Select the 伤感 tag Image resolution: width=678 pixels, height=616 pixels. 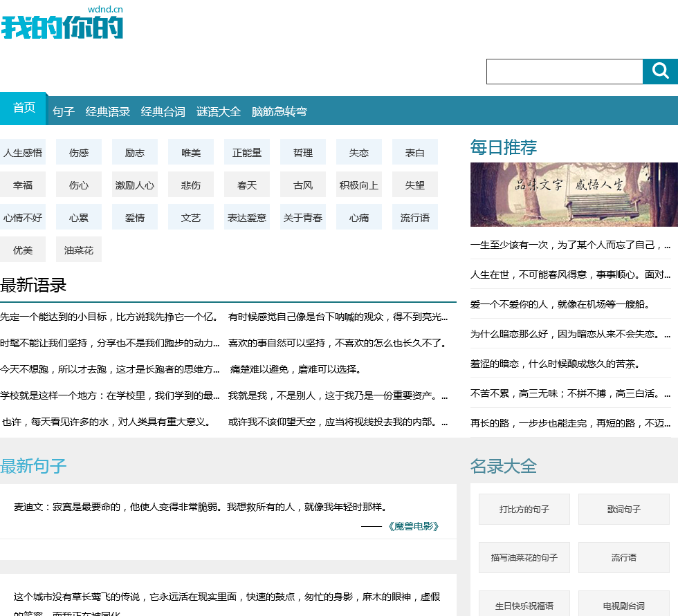click(79, 153)
